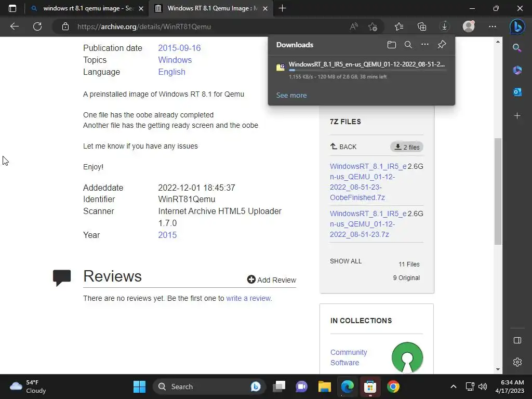Click the page vertical scrollbar thumb

pyautogui.click(x=498, y=191)
